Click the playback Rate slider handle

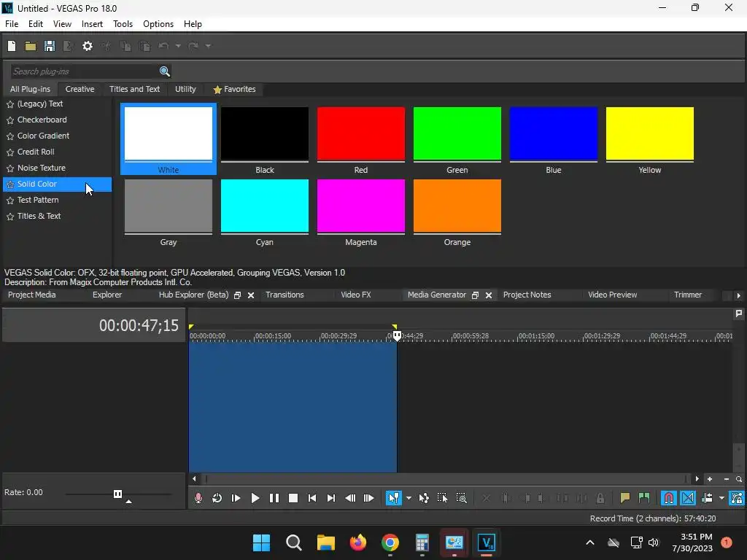coord(117,494)
